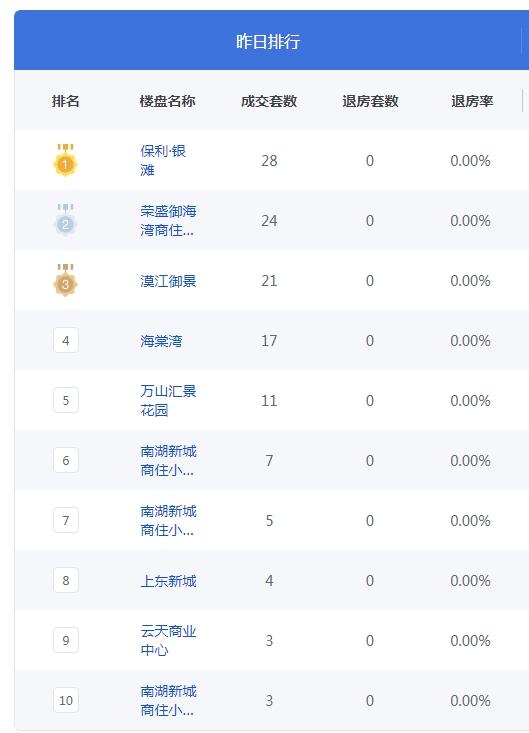Screen dimensions: 529x733
Task: Click the 退房率 column header
Action: (472, 101)
